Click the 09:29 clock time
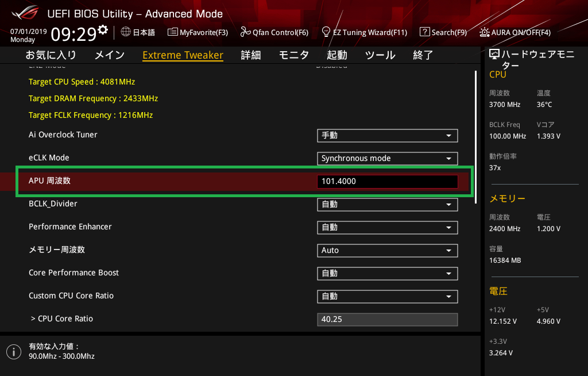Image resolution: width=588 pixels, height=376 pixels. (74, 34)
